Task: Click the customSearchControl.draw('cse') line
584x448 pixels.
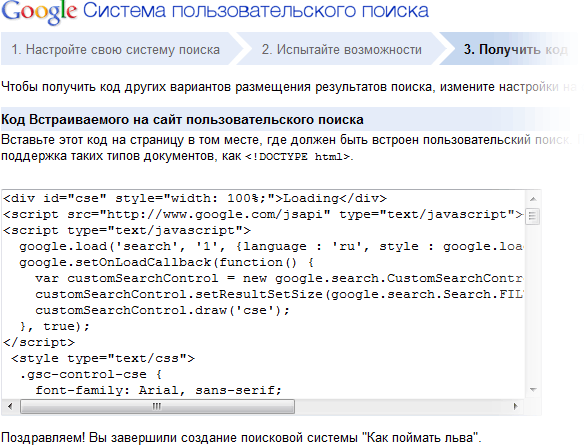Action: (162, 311)
